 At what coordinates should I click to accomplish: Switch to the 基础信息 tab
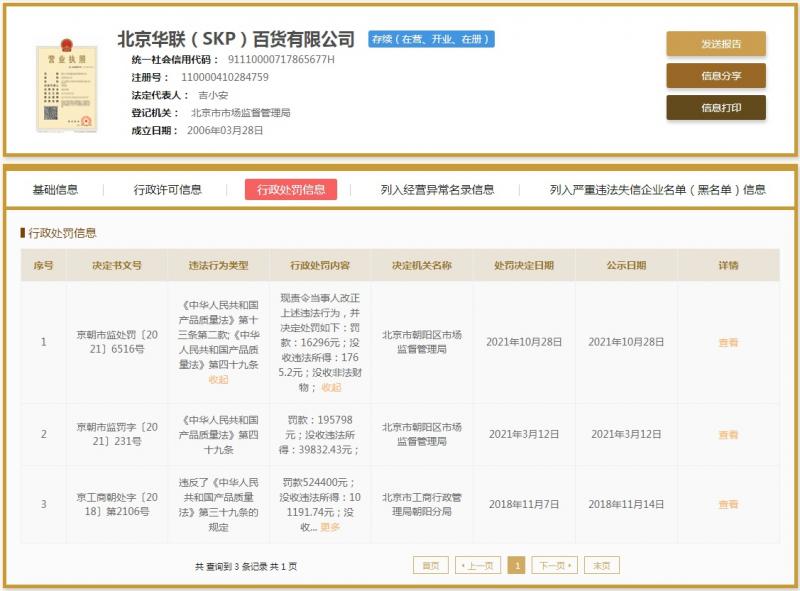[55, 190]
